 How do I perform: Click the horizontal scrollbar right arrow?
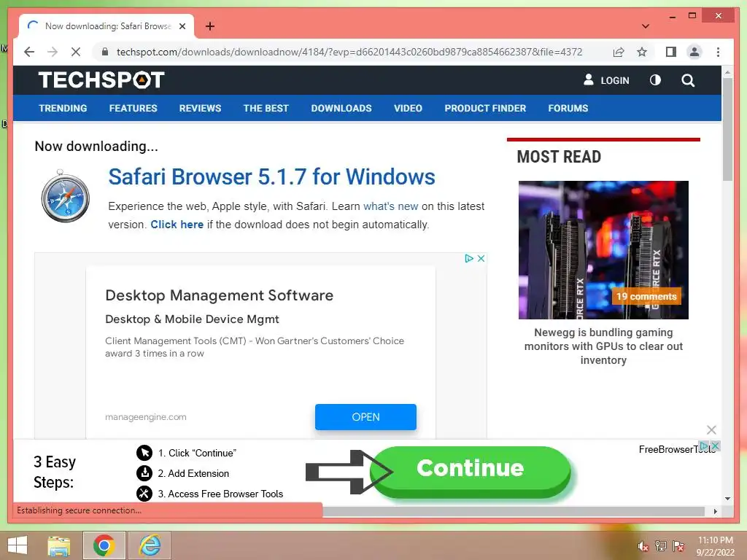point(715,511)
